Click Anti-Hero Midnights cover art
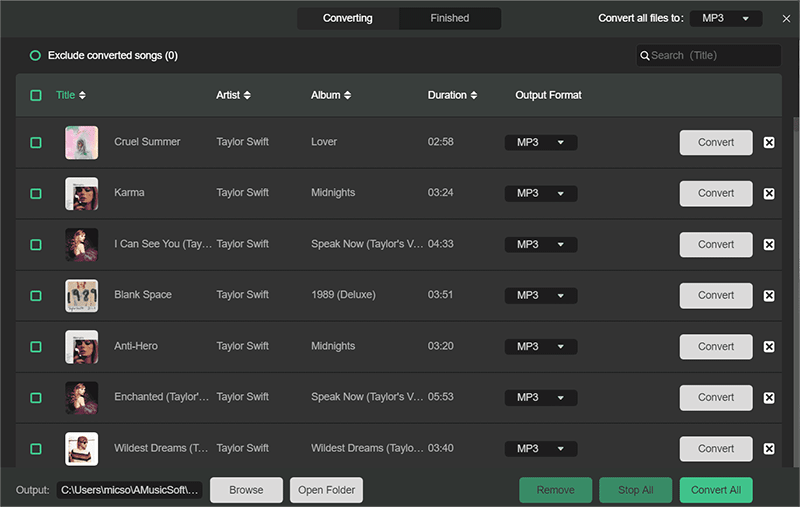This screenshot has width=800, height=507. pyautogui.click(x=82, y=346)
